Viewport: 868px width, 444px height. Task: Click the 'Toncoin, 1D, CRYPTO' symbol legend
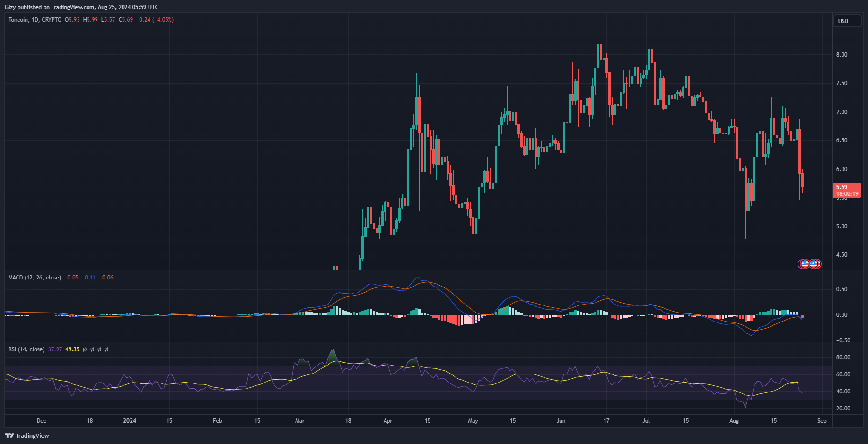(x=35, y=20)
